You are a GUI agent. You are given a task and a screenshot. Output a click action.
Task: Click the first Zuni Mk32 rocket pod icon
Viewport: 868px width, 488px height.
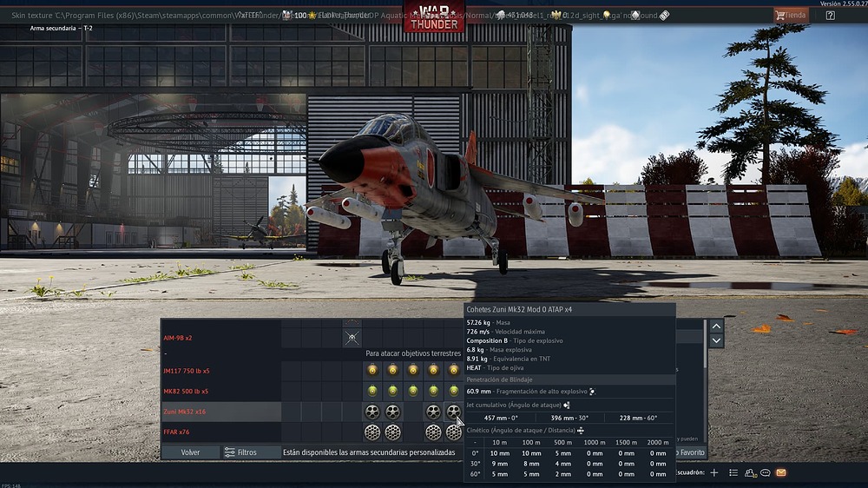tap(372, 411)
